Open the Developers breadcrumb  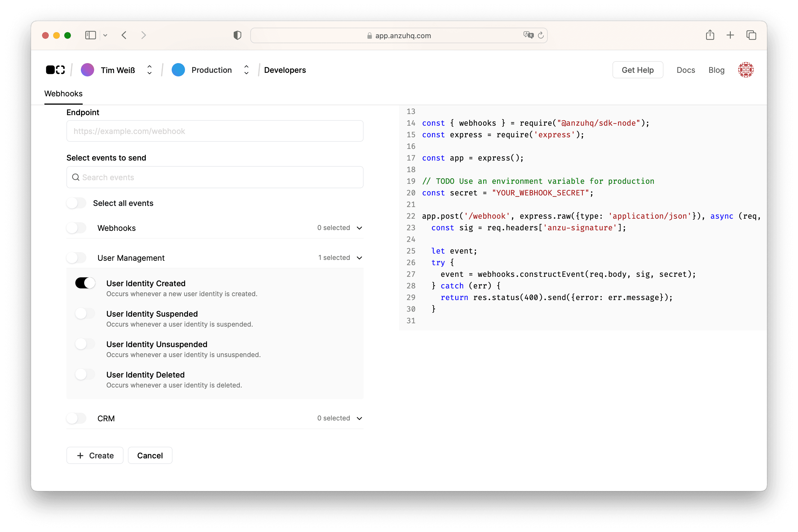[x=285, y=70]
